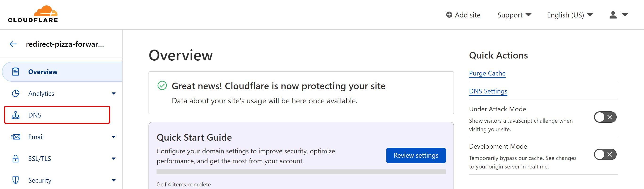
Task: Expand the Analytics sidebar section
Action: click(113, 93)
